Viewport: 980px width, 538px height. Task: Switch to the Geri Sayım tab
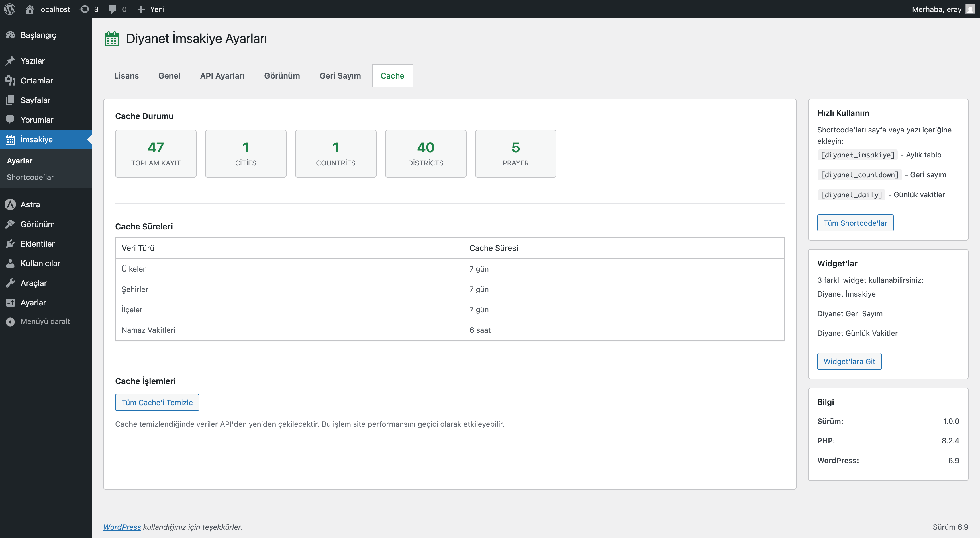(x=340, y=76)
